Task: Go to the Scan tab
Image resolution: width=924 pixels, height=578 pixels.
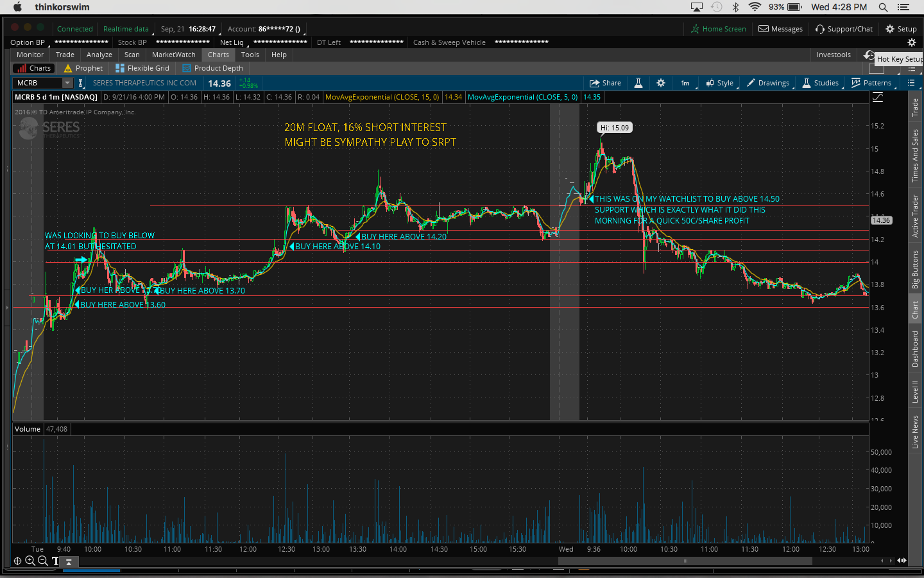Action: click(x=132, y=55)
